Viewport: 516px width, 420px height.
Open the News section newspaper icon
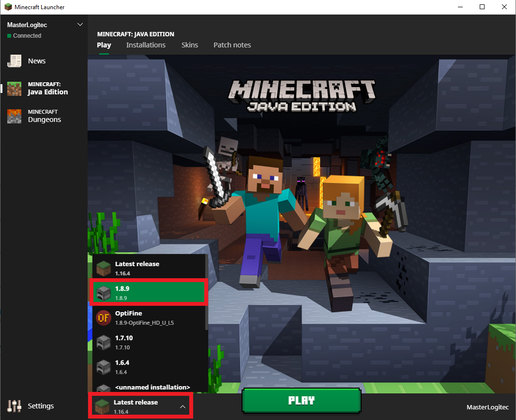point(14,61)
